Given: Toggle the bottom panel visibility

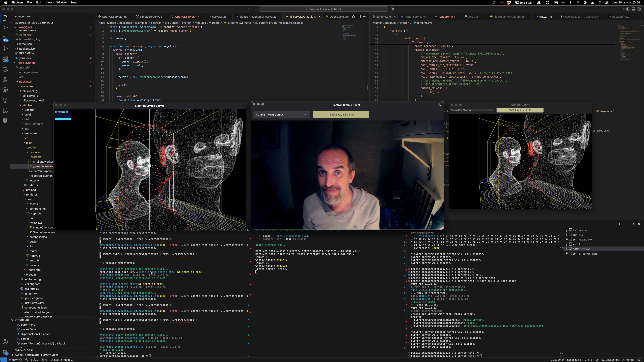Looking at the screenshot, I should 633,9.
